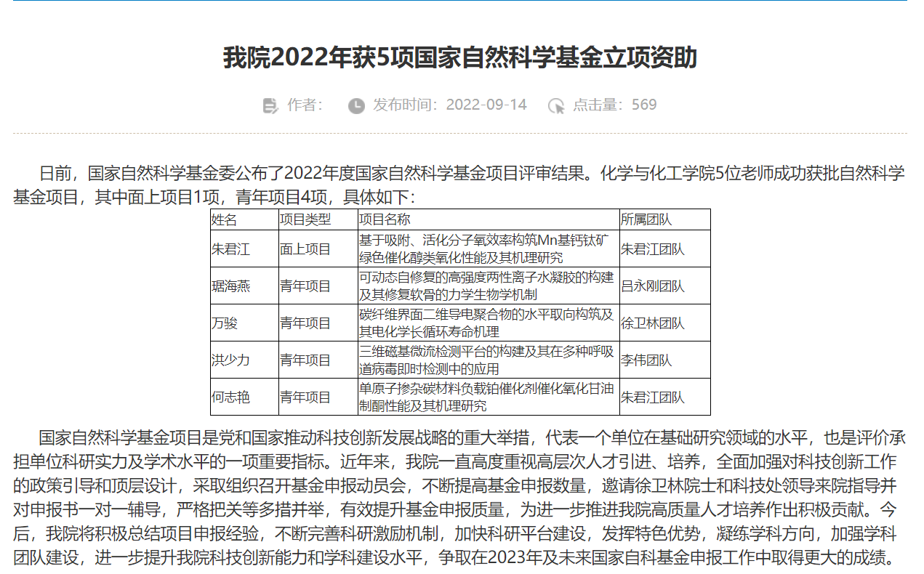Image resolution: width=924 pixels, height=574 pixels.
Task: Select the name 万骏 in the table
Action: (x=225, y=323)
